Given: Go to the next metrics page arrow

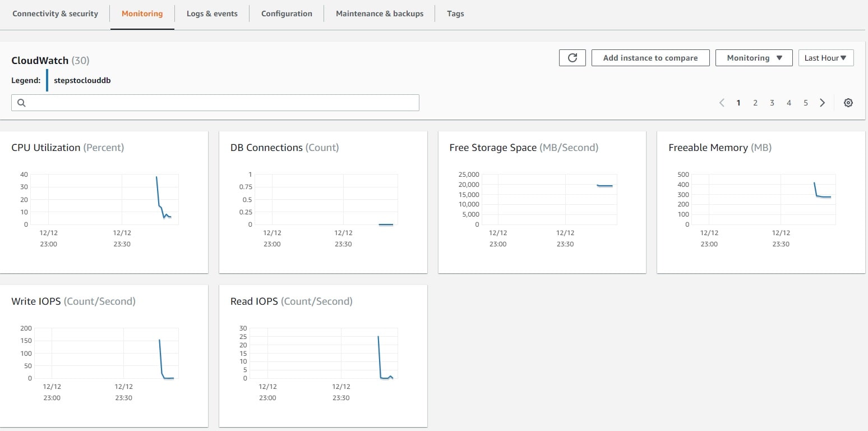Looking at the screenshot, I should (x=822, y=103).
